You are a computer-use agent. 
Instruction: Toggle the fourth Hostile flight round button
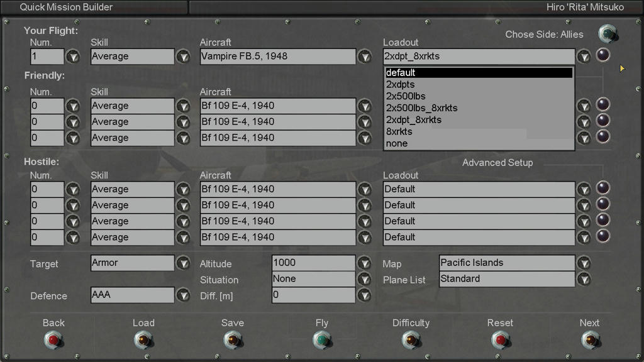pyautogui.click(x=602, y=236)
